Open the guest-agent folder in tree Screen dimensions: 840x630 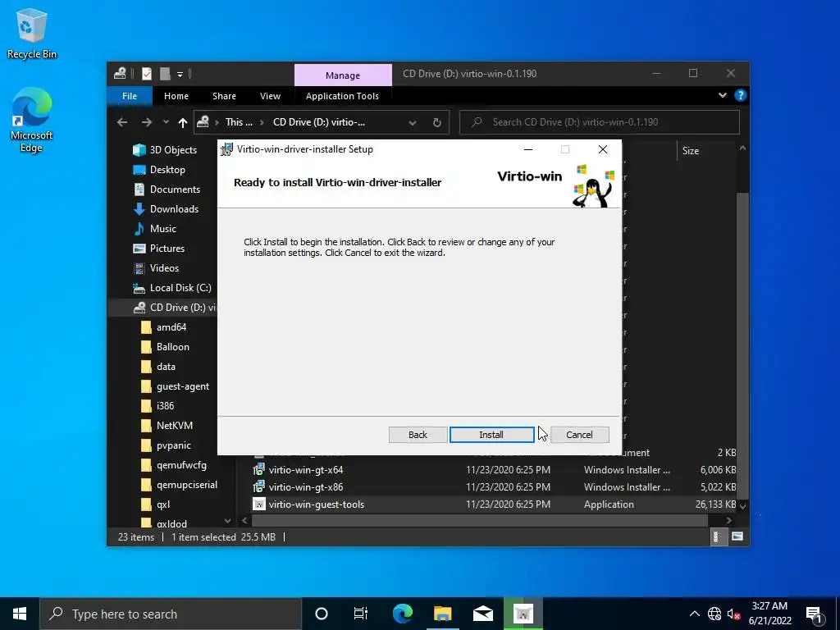tap(176, 386)
